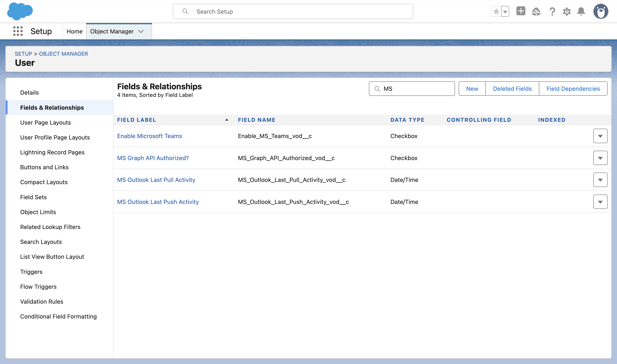
Task: Click the Favorites star icon
Action: point(496,12)
